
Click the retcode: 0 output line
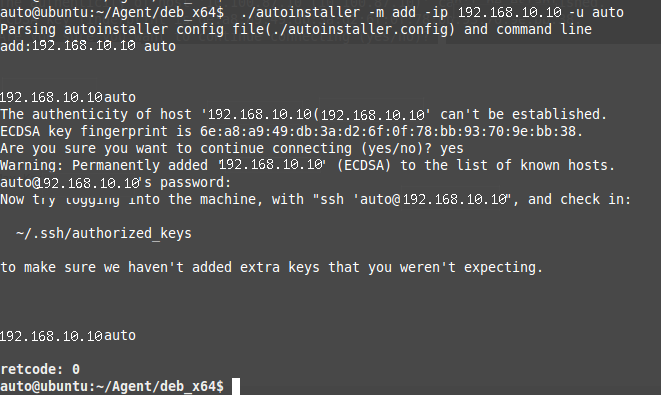pyautogui.click(x=40, y=369)
